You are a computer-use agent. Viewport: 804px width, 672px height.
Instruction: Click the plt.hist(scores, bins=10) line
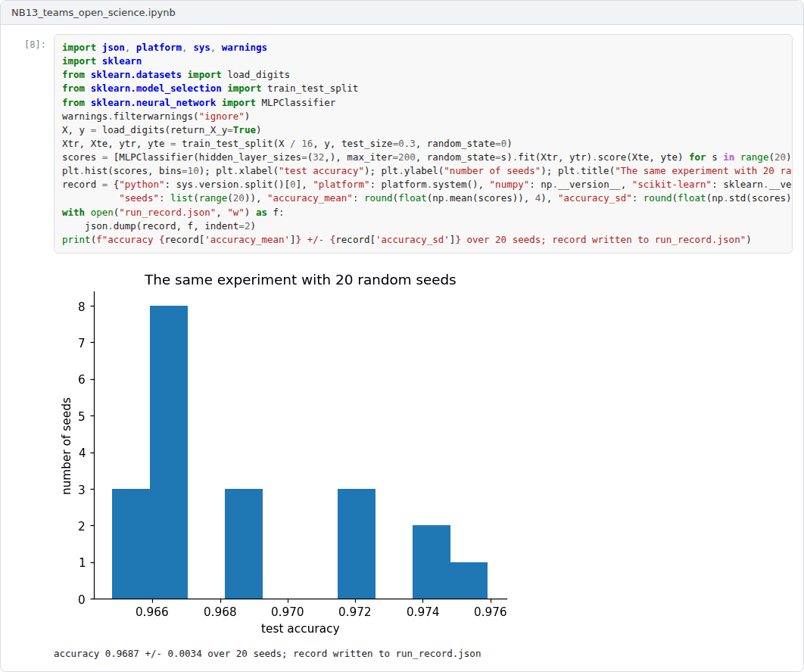[x=426, y=171]
